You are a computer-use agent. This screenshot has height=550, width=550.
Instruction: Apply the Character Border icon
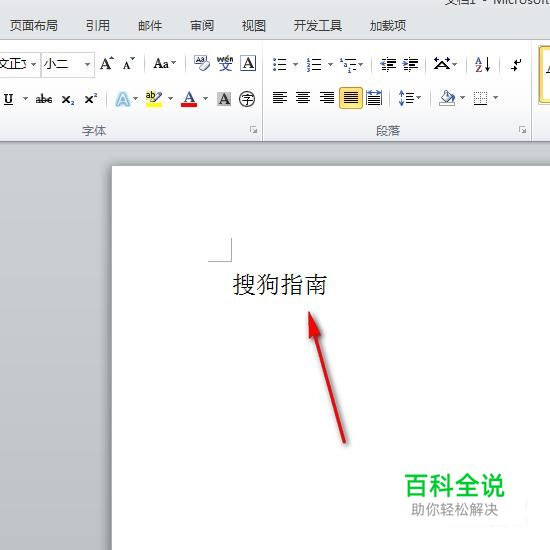click(x=248, y=63)
